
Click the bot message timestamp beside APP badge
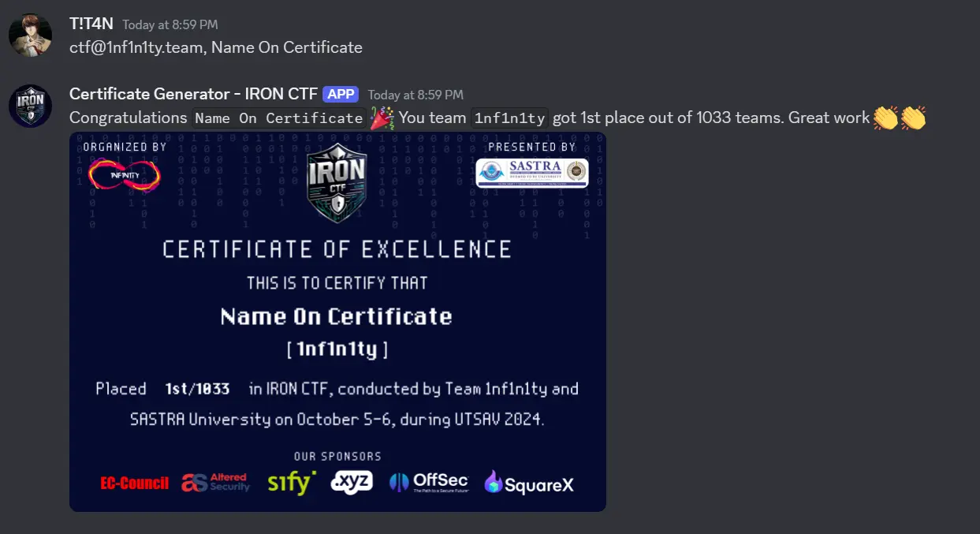coord(415,95)
